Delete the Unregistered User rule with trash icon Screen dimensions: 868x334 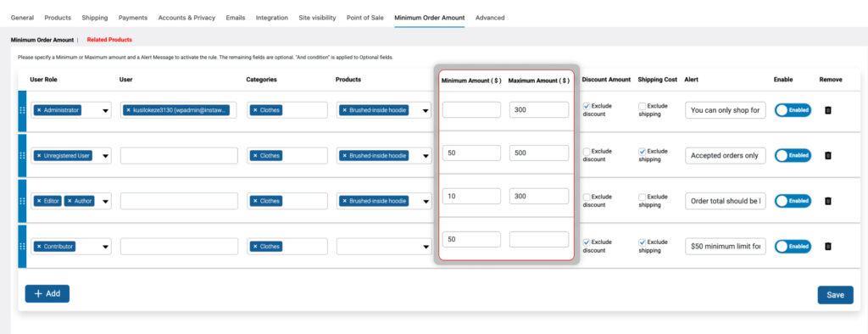click(828, 156)
